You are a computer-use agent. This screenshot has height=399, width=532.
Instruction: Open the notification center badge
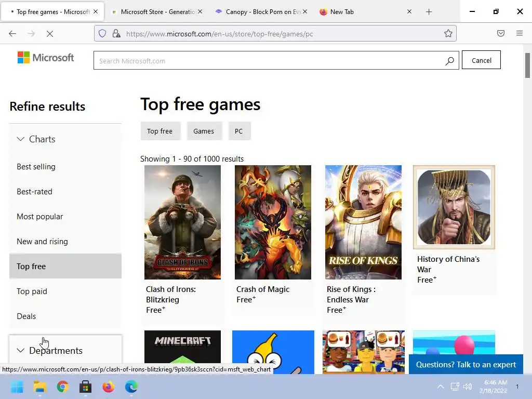(517, 387)
